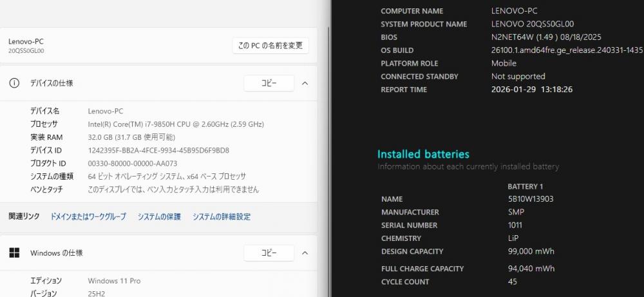Select cycle count value 45
This screenshot has height=297, width=644.
[x=512, y=282]
